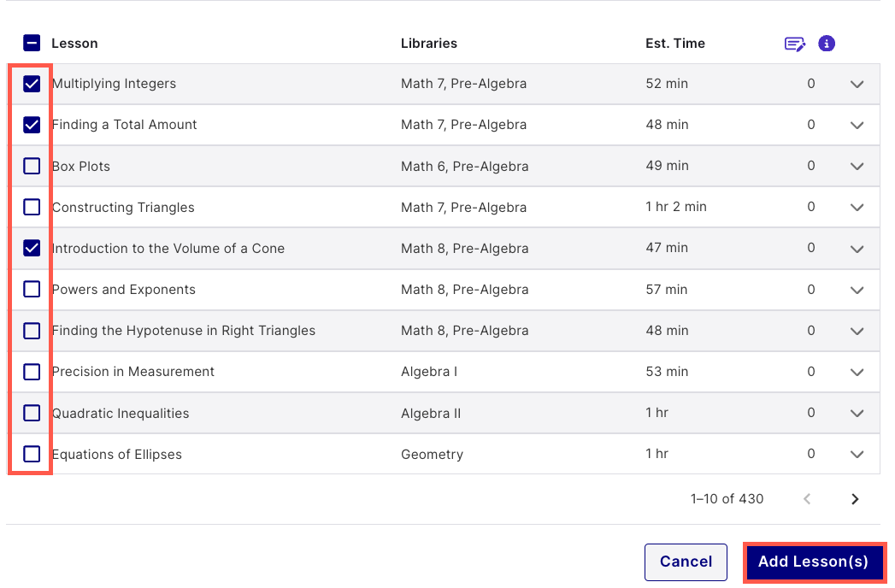Click the previous page arrow
Screen dimensions: 895x588
pos(807,498)
